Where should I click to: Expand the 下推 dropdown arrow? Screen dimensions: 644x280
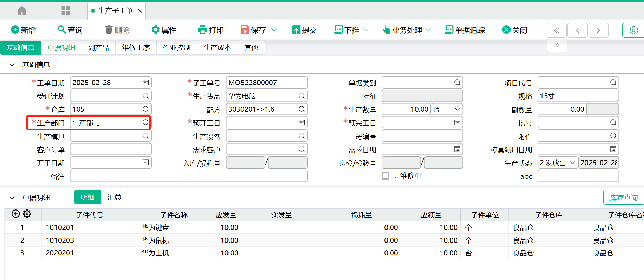[366, 30]
